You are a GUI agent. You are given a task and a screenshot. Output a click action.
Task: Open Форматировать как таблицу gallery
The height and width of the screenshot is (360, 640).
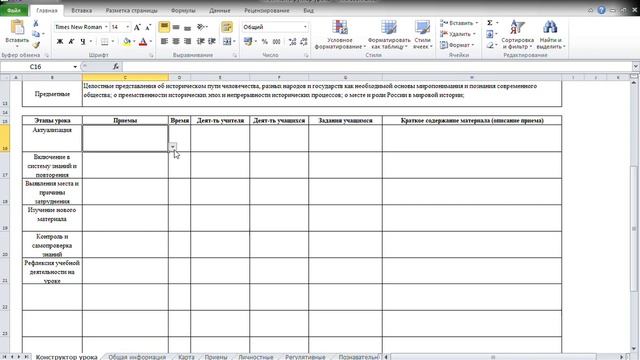tap(389, 35)
